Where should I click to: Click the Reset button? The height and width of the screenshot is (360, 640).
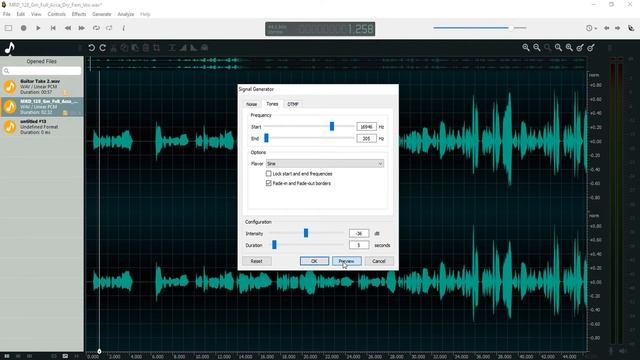coord(256,261)
